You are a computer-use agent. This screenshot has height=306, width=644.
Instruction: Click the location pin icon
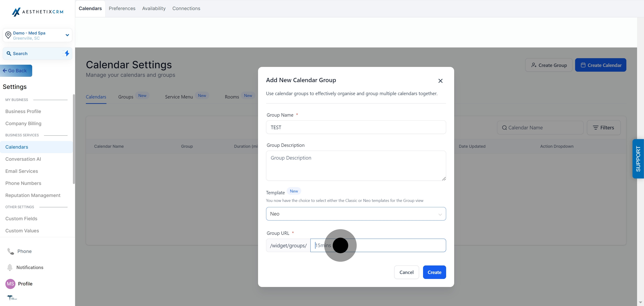click(x=8, y=35)
